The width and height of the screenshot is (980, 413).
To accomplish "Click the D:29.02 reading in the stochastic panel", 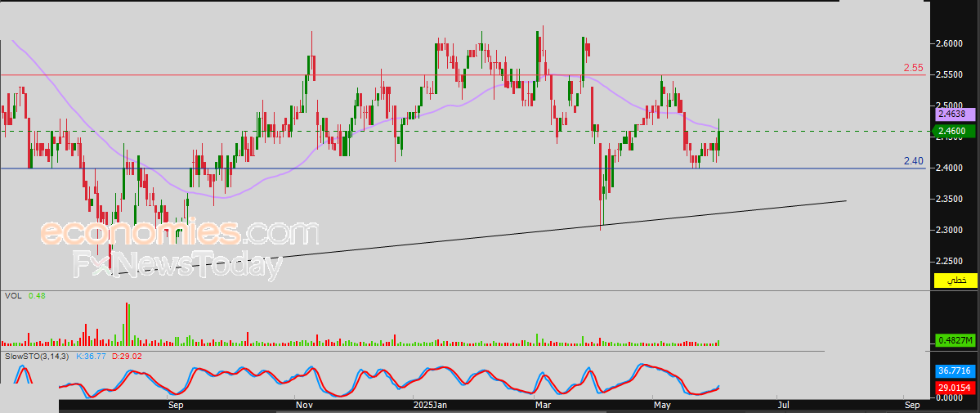I will click(127, 356).
